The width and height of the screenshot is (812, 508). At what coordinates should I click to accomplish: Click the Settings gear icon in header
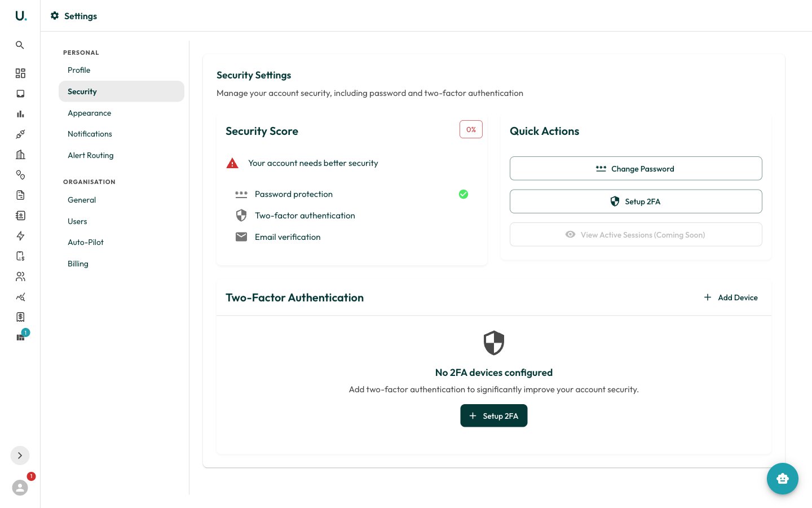pos(55,16)
